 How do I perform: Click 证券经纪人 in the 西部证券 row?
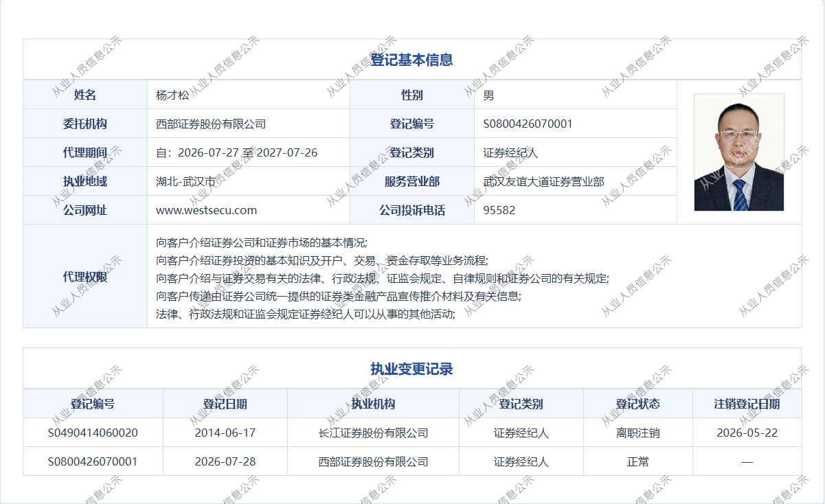pos(521,462)
